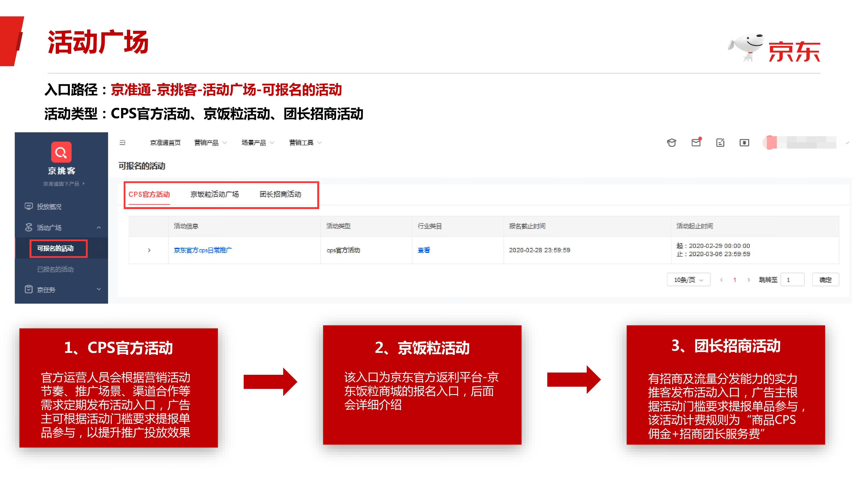Click the 京挑客 magnifier logo icon

(x=61, y=152)
